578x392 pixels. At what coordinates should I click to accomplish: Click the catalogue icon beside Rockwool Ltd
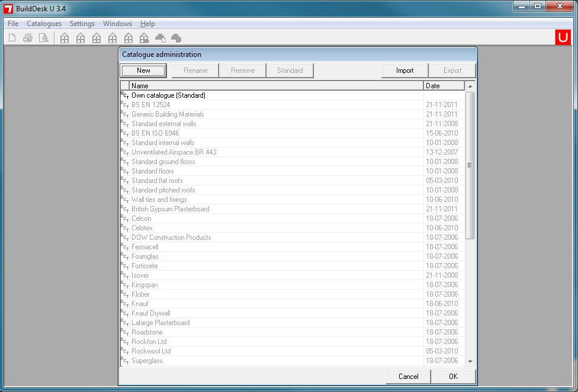tap(124, 351)
